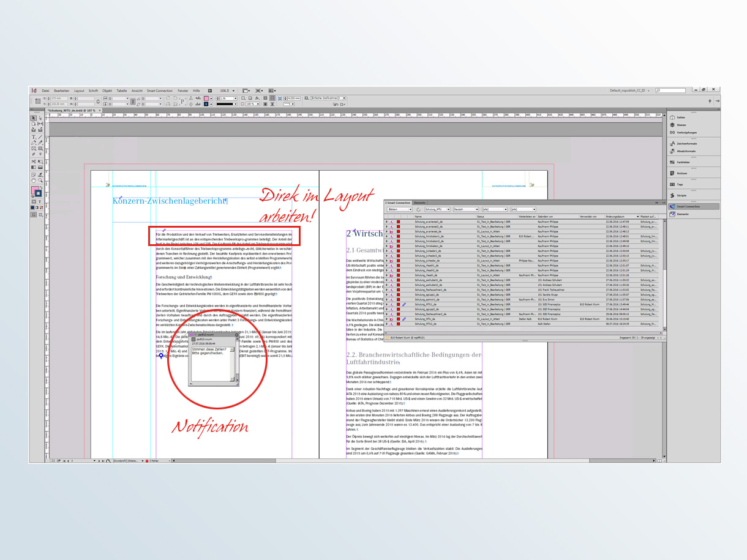Viewport: 747px width, 560px height.
Task: Expand the Schulung_aschubert1_de row
Action: [x=386, y=280]
